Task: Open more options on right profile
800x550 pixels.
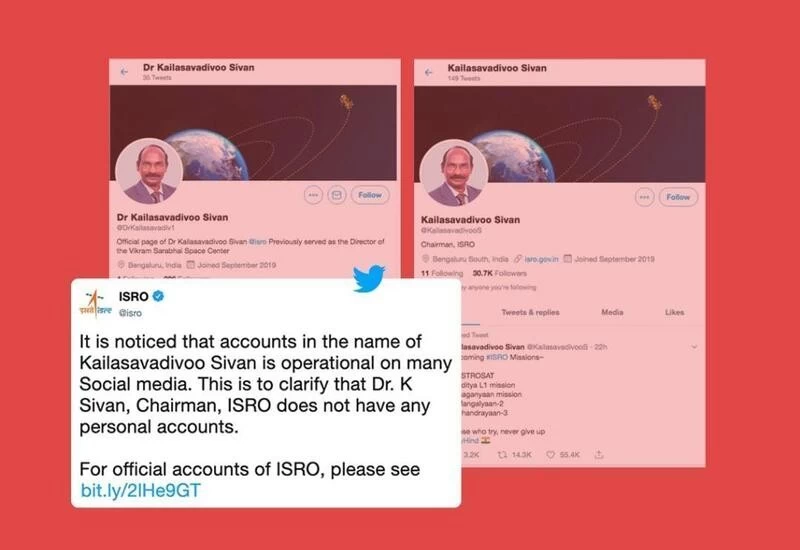Action: click(644, 197)
